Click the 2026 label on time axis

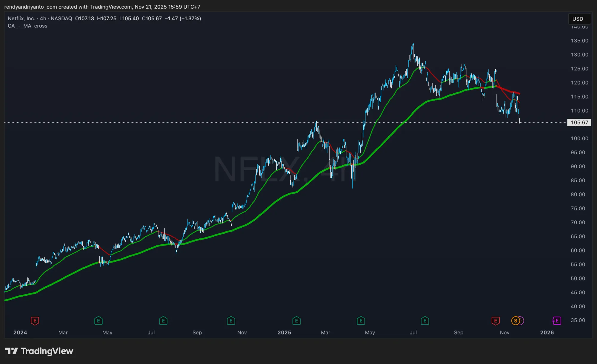point(547,332)
